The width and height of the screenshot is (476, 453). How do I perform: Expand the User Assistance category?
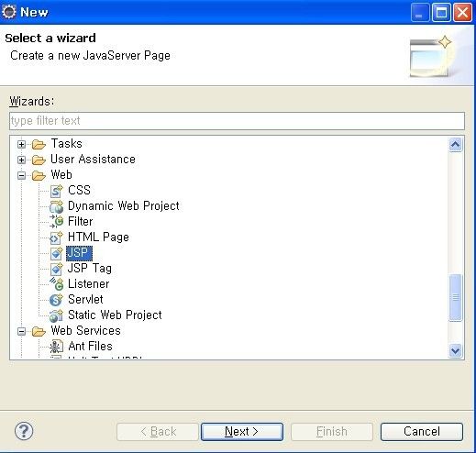click(21, 160)
